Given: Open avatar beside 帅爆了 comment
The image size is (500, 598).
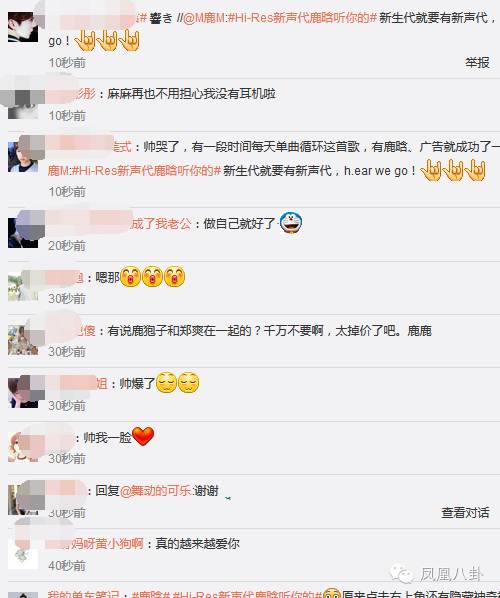Looking at the screenshot, I should point(23,392).
